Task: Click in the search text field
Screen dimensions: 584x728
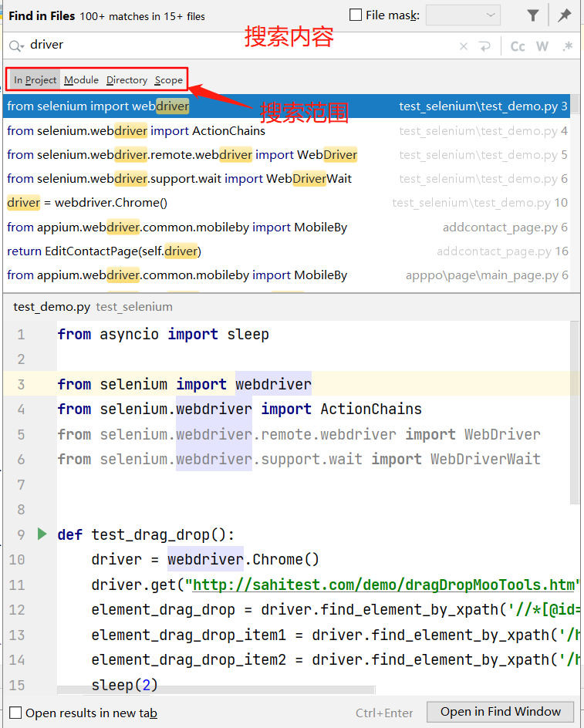Action: click(x=231, y=46)
